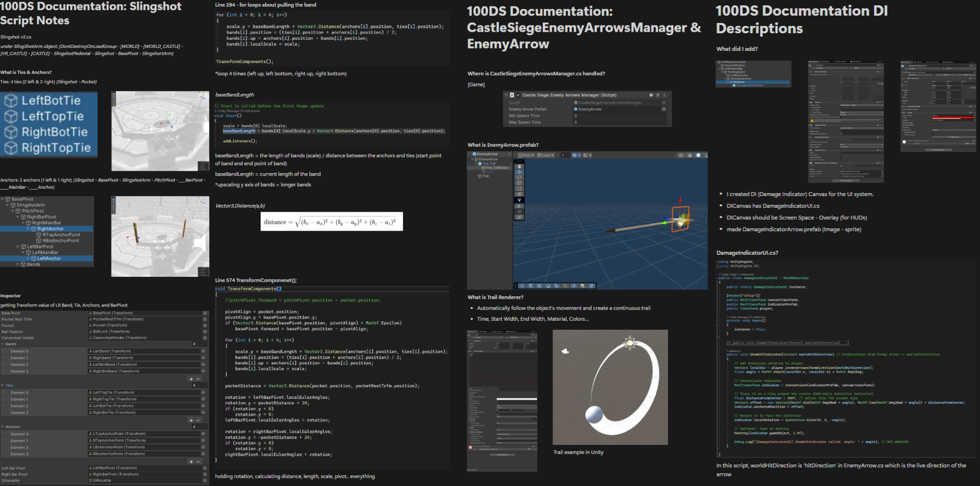Open the DICanvas hierarchy screenshot thumbnail

pyautogui.click(x=753, y=74)
